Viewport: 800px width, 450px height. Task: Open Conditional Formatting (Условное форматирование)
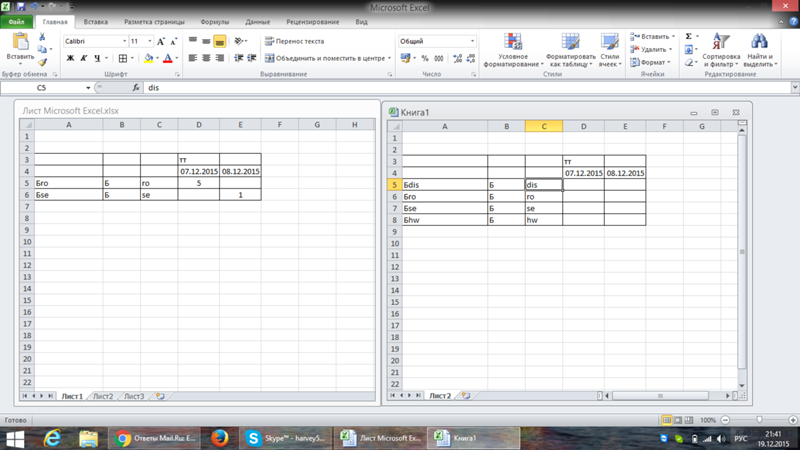pyautogui.click(x=513, y=50)
